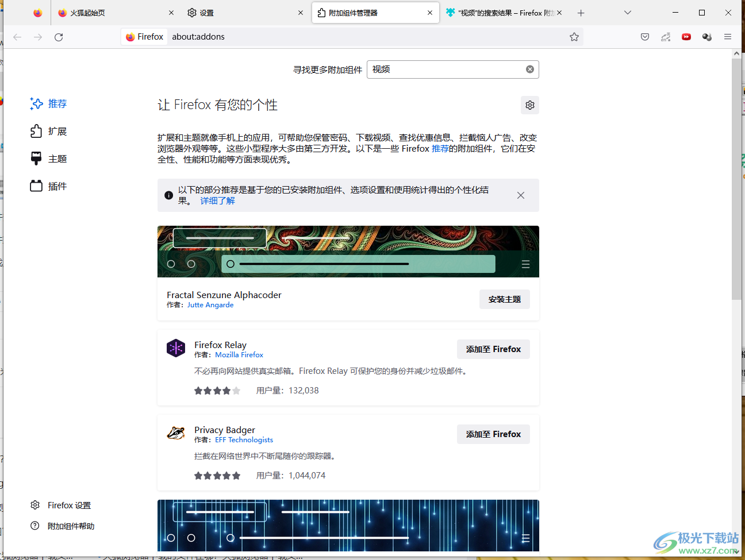Add Privacy Badger to Firefox
Image resolution: width=745 pixels, height=560 pixels.
point(493,434)
